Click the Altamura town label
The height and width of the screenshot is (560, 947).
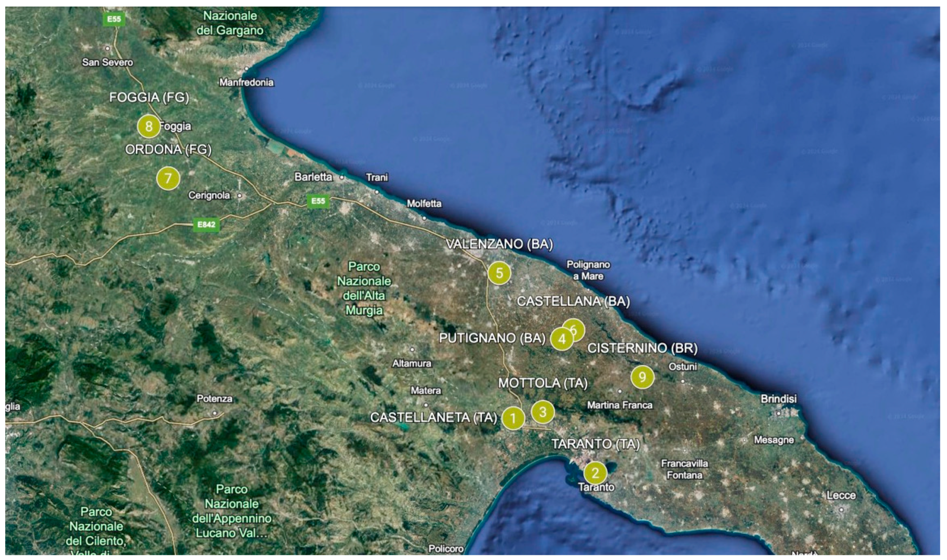tap(412, 363)
